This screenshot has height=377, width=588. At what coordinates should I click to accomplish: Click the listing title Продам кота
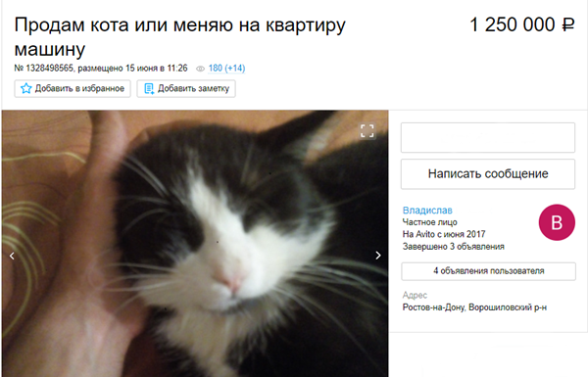[x=180, y=37]
